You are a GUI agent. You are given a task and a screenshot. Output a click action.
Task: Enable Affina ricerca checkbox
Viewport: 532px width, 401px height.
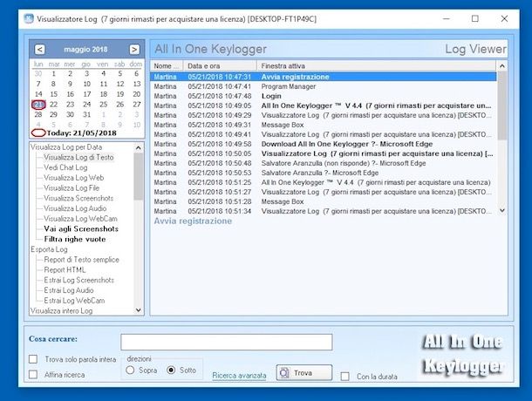(33, 375)
